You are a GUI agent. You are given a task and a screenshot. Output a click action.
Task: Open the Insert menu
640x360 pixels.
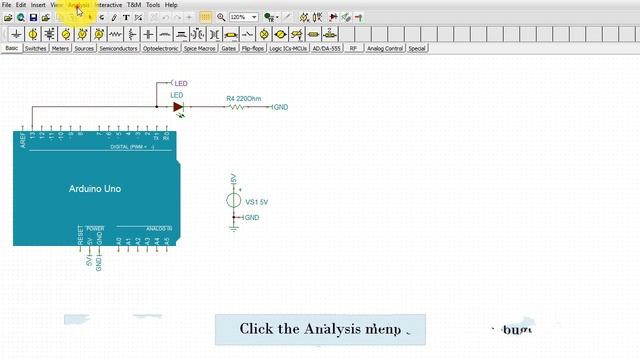tap(38, 5)
